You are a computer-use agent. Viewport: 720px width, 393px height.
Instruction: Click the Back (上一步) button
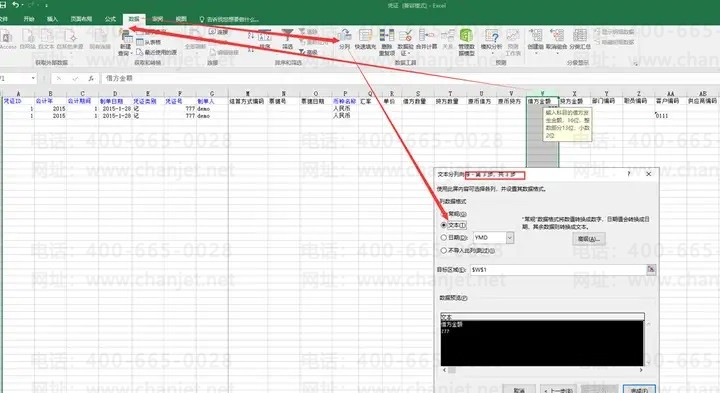click(558, 389)
